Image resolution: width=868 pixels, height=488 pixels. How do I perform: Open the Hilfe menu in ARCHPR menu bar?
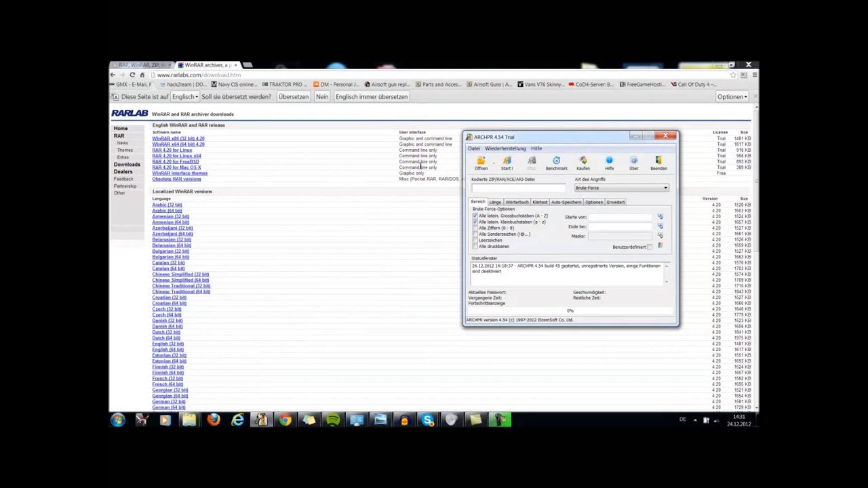pos(536,148)
